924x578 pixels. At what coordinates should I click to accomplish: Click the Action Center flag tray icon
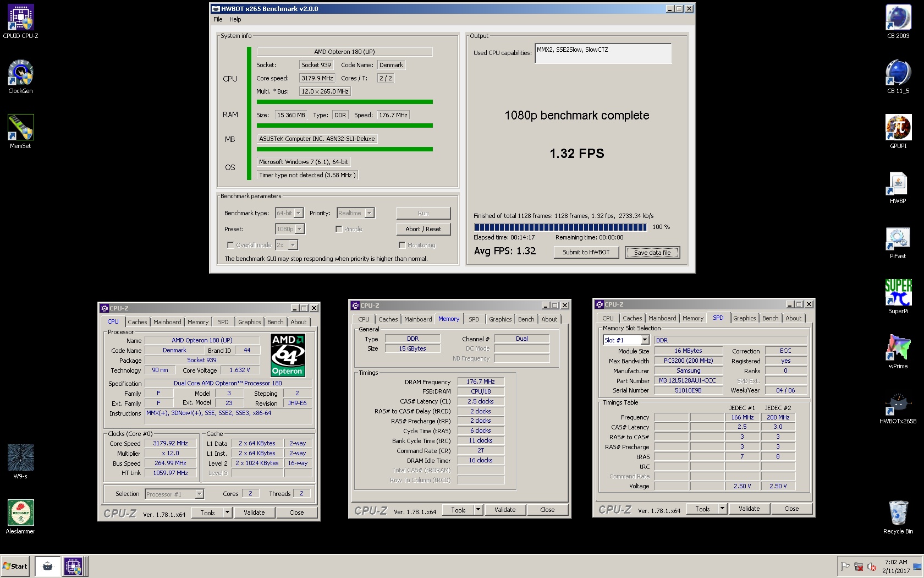click(x=845, y=566)
